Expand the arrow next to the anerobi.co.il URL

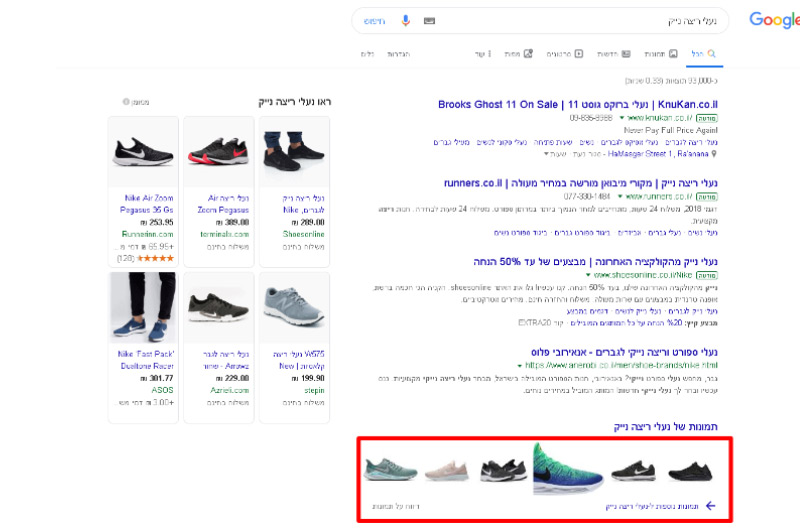[519, 365]
